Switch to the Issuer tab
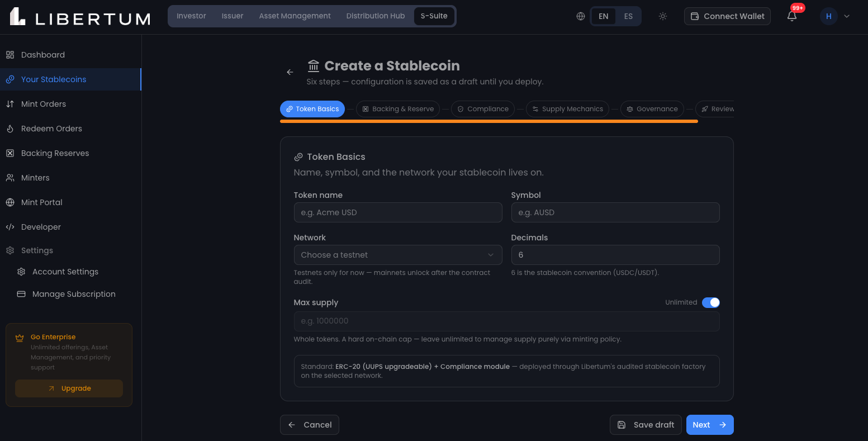This screenshot has width=868, height=441. [x=233, y=16]
